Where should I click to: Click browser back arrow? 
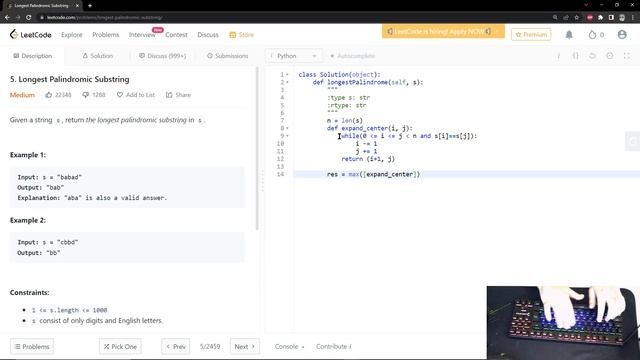pos(7,18)
